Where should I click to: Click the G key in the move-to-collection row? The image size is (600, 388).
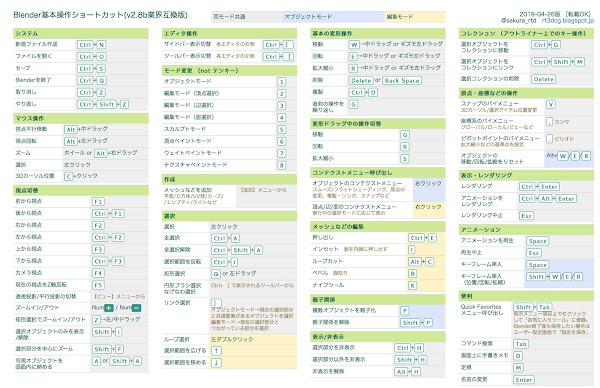(556, 45)
